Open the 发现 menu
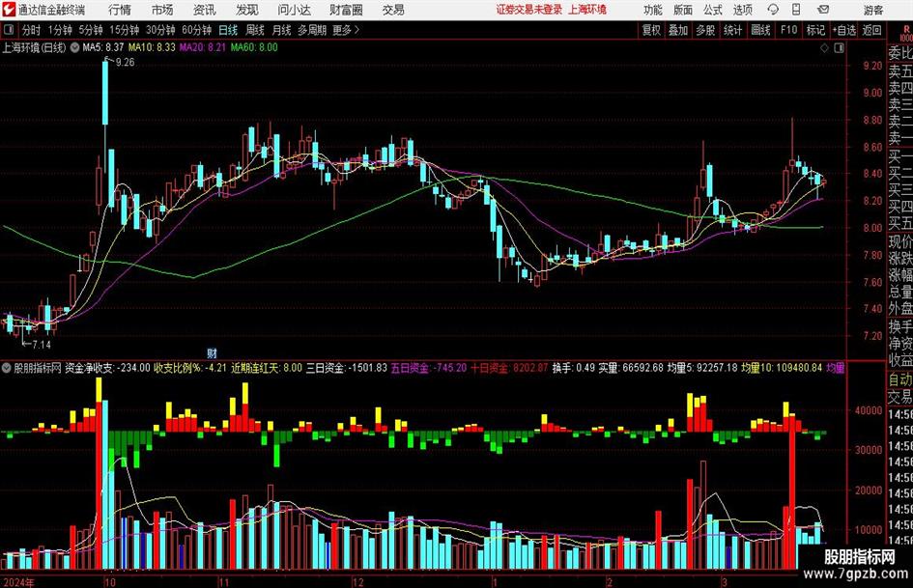 click(247, 10)
